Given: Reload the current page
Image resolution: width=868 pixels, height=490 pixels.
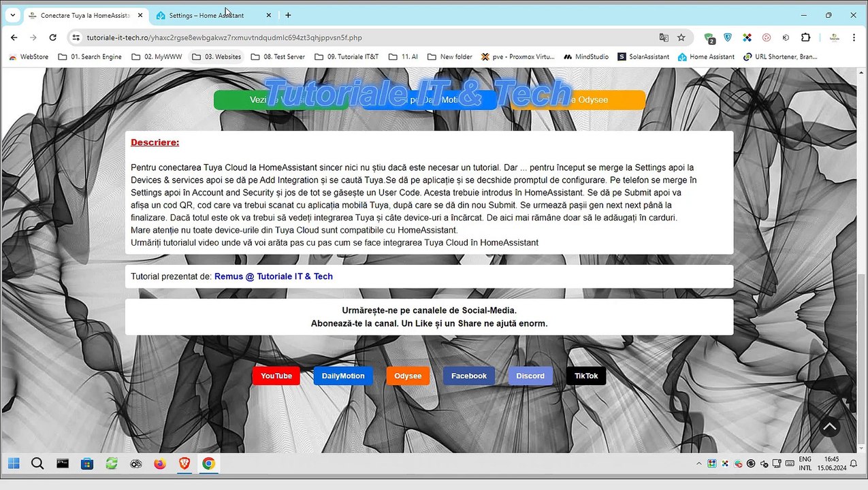Looking at the screenshot, I should [52, 37].
